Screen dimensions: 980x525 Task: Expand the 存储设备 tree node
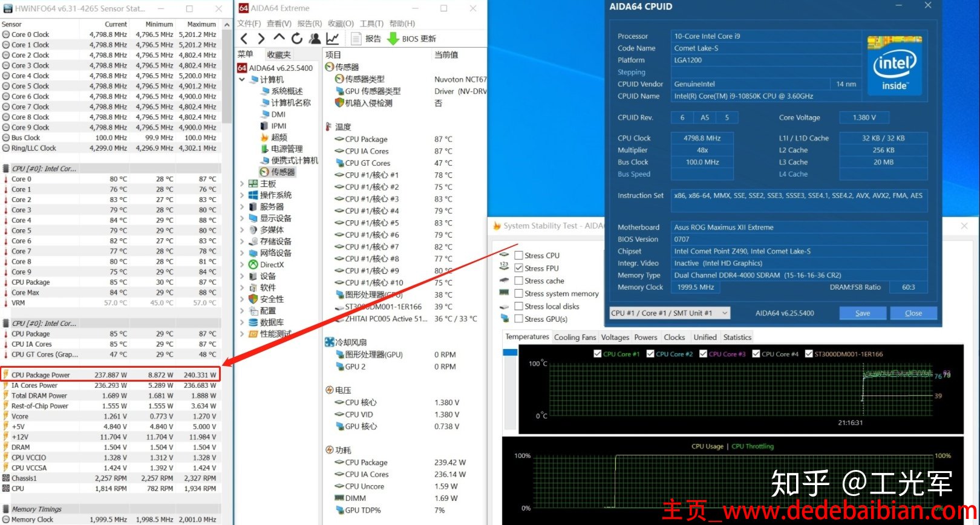click(x=242, y=241)
